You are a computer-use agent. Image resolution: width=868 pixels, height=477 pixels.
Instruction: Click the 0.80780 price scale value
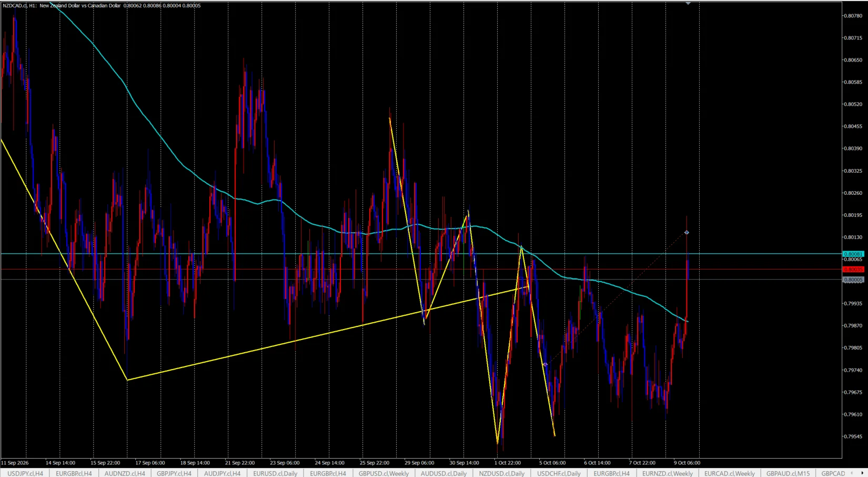coord(853,16)
